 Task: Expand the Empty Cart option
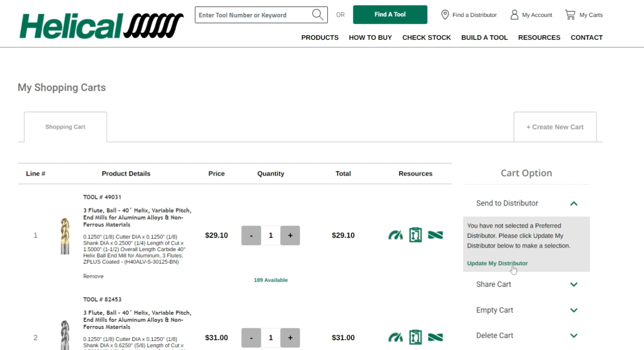573,310
